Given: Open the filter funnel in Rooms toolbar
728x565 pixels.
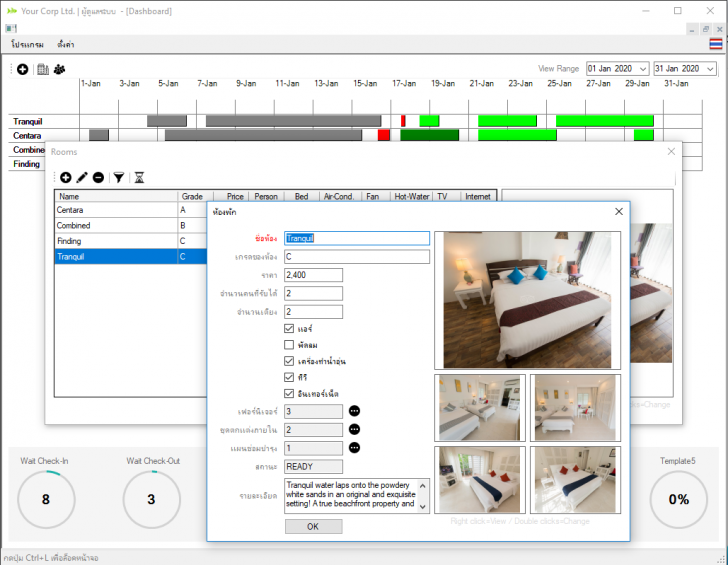Looking at the screenshot, I should [119, 177].
